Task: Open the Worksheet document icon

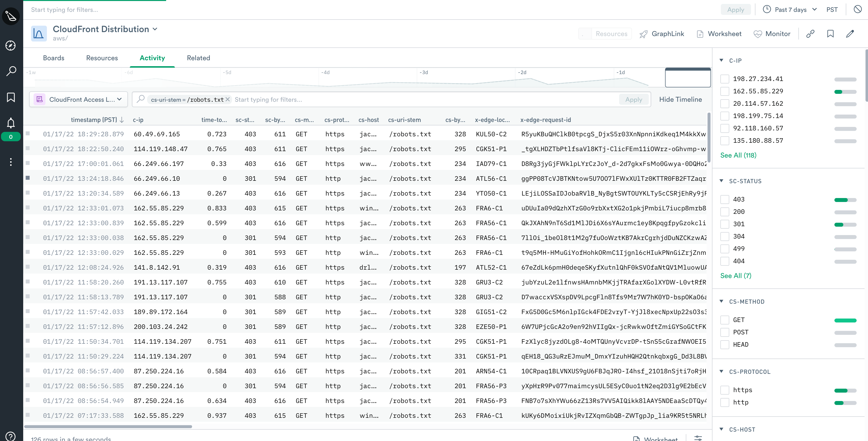Action: (x=701, y=34)
